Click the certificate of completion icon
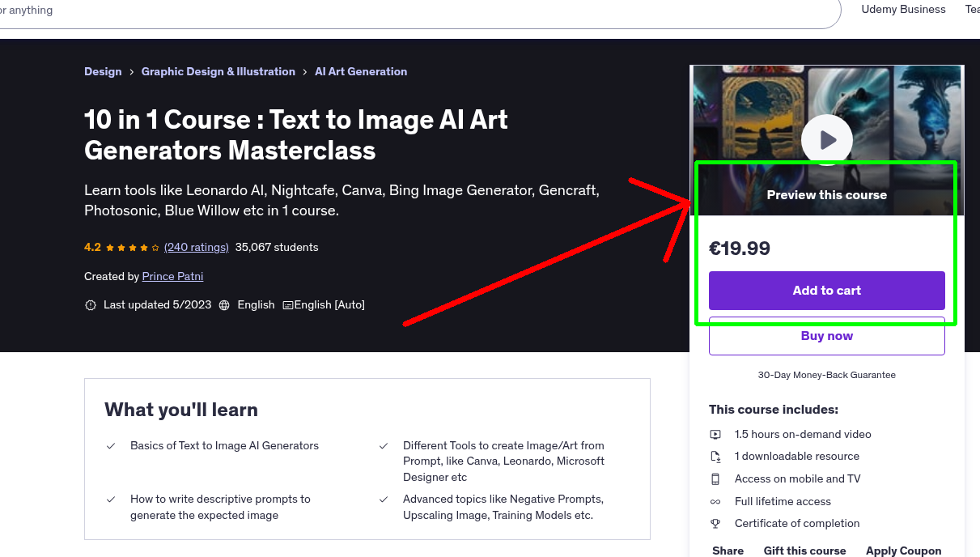The image size is (980, 557). [x=715, y=523]
